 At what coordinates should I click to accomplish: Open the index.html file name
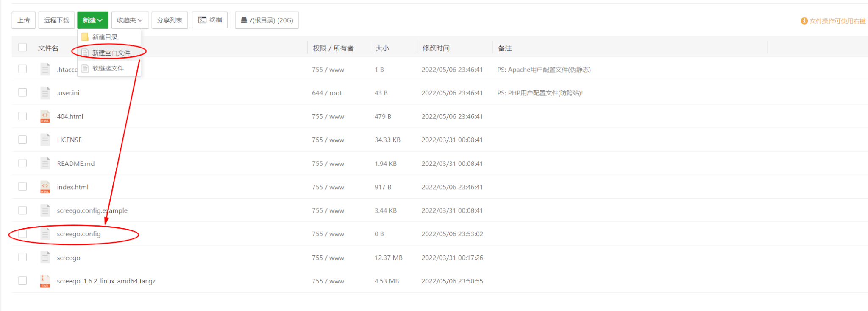(x=73, y=187)
